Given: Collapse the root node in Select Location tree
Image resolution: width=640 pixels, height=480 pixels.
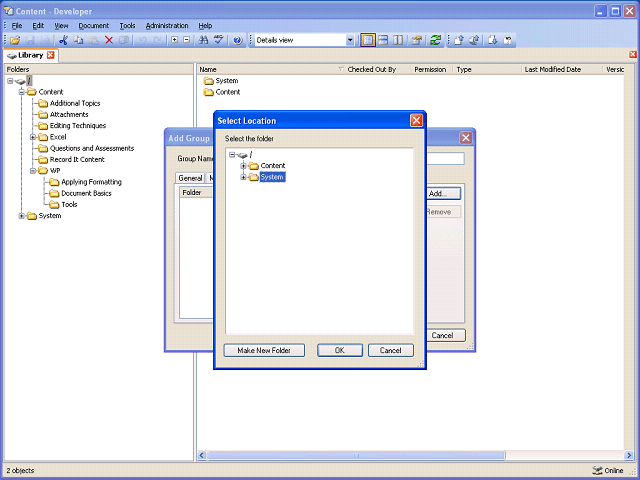Looking at the screenshot, I should coord(232,155).
